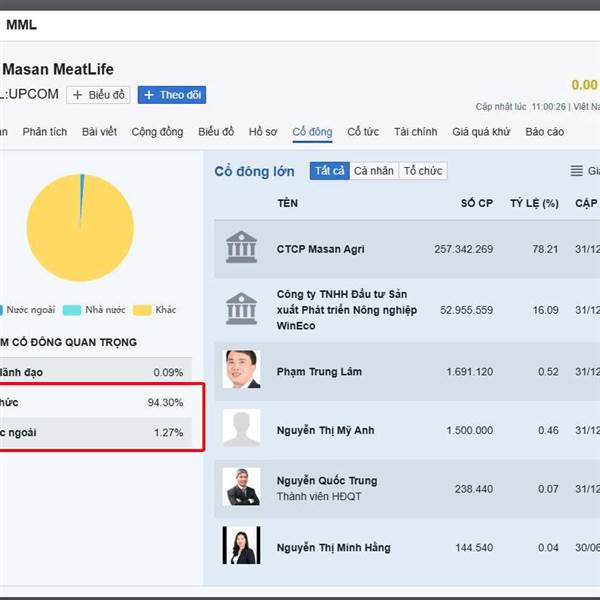Open the Biểu đồ navigation tab

[216, 132]
